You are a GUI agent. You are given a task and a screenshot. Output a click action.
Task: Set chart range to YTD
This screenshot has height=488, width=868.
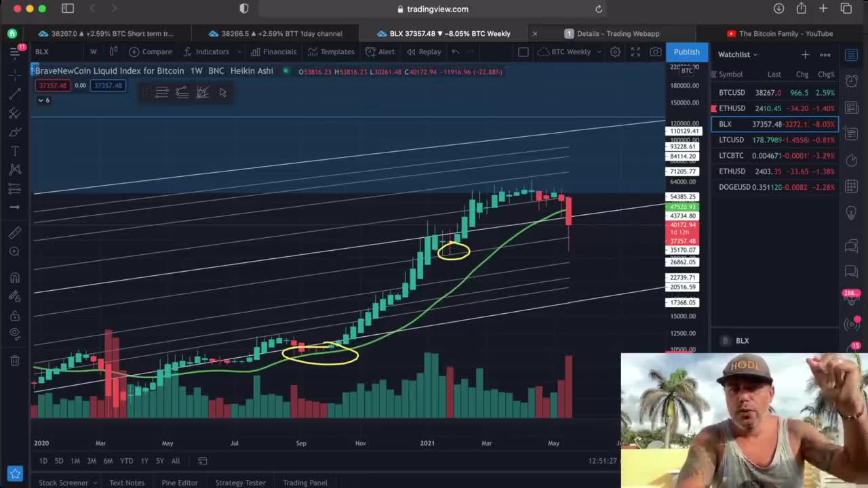pos(126,461)
